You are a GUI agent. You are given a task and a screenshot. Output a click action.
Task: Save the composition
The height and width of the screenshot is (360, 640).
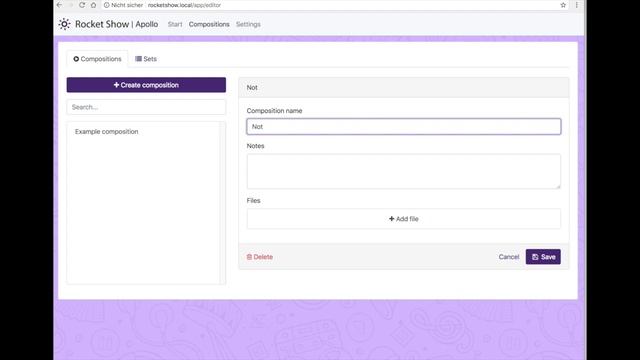543,257
